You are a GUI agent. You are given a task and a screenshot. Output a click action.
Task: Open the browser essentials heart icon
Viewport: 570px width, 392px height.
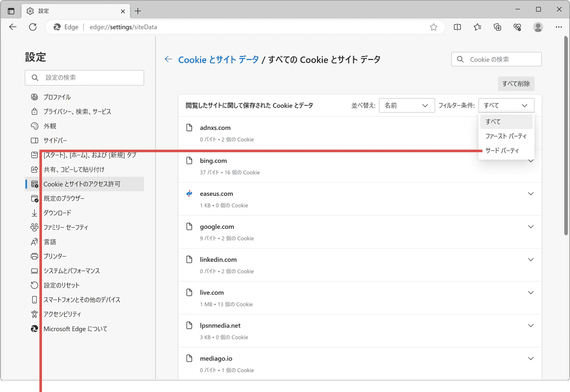coord(517,27)
